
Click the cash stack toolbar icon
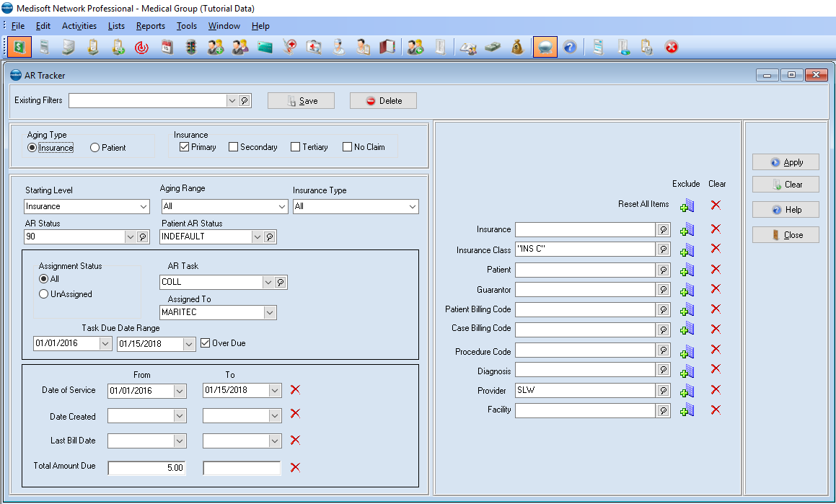(493, 48)
